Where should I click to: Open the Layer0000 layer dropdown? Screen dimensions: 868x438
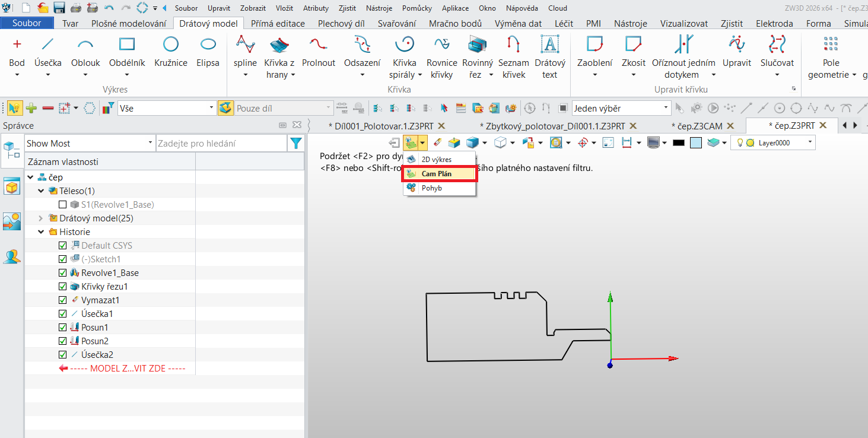pyautogui.click(x=774, y=142)
